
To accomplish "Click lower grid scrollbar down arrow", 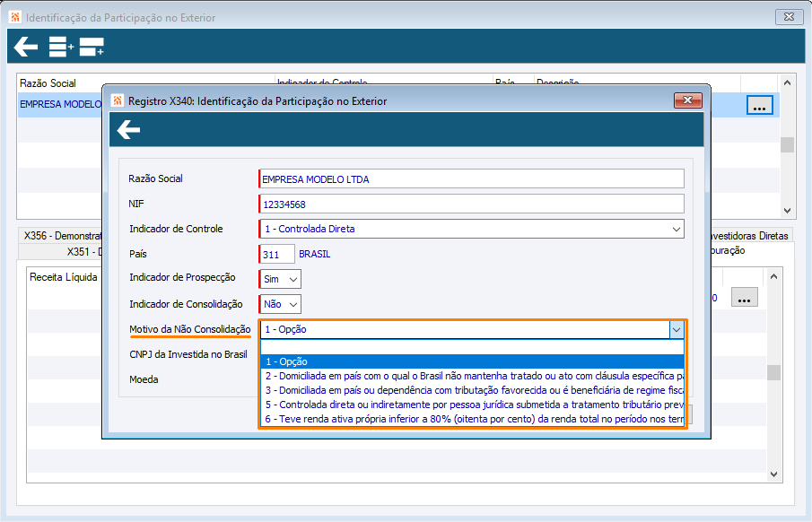I will coord(773,474).
